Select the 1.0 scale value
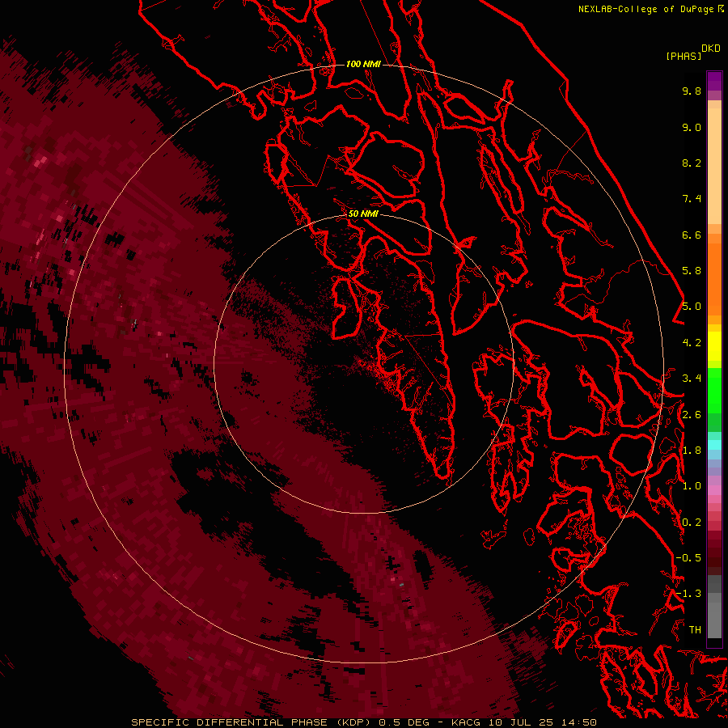728x728 pixels. (x=692, y=486)
